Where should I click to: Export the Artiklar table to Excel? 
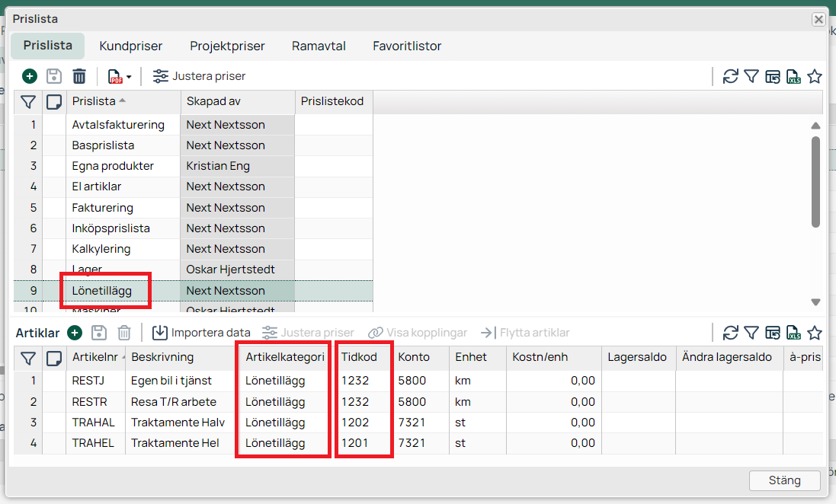click(x=794, y=333)
